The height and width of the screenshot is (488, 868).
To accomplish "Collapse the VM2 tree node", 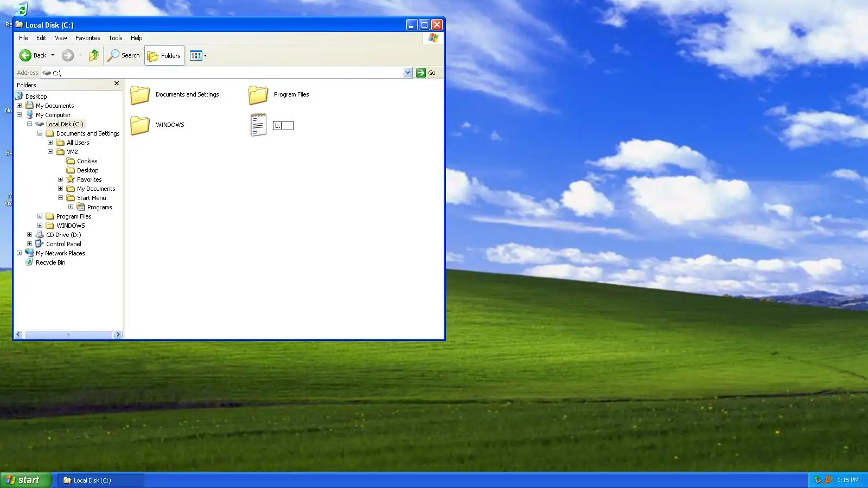I will point(50,151).
